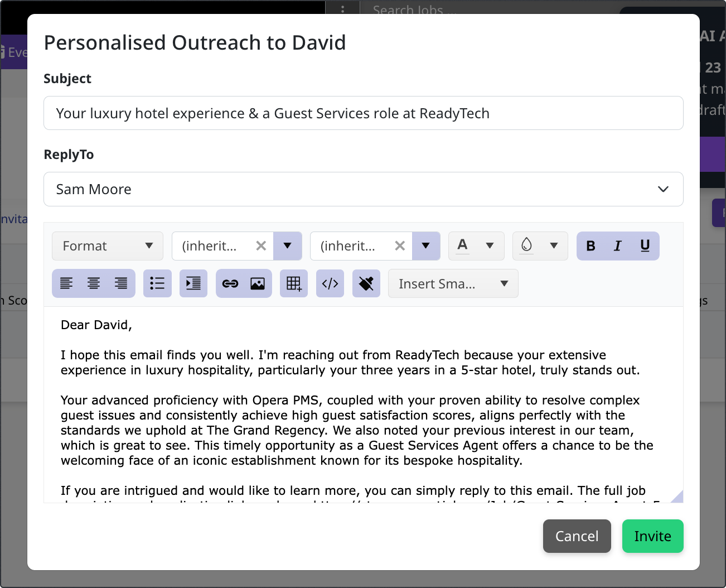
Task: Open the ReplyTo Sam Moore dropdown
Action: [364, 189]
